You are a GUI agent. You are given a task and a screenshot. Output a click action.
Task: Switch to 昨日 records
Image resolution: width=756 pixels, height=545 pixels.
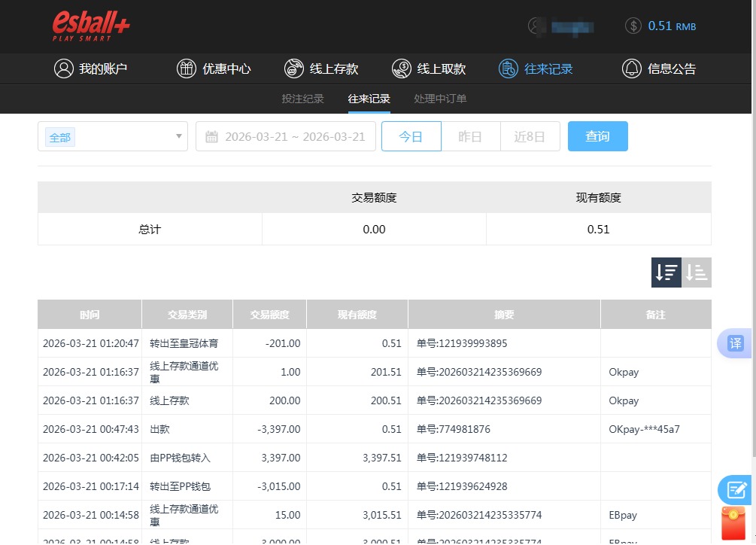(x=470, y=136)
